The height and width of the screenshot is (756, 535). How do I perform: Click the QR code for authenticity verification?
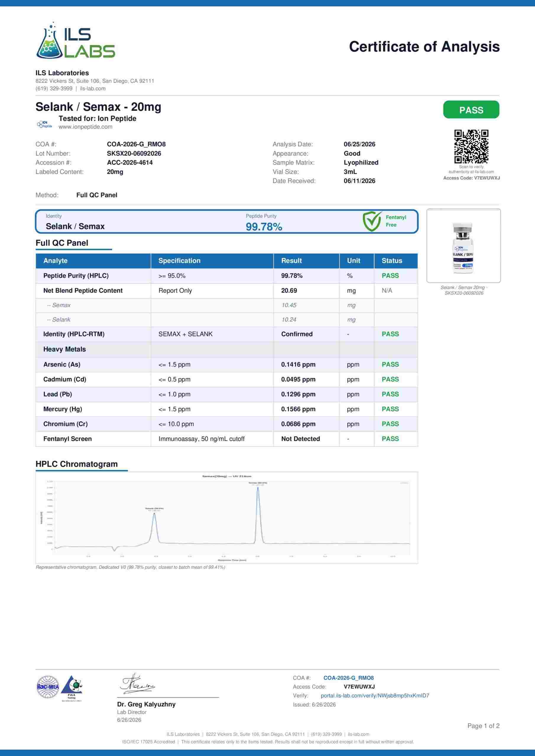click(x=471, y=146)
